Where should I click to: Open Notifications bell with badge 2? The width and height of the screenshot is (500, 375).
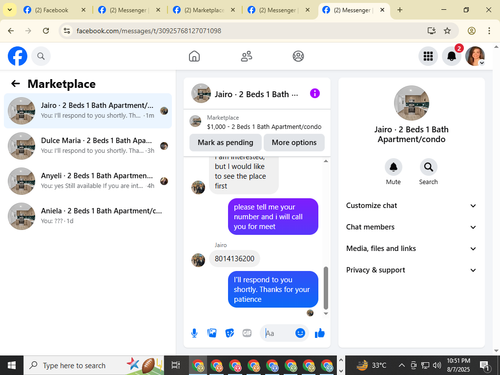pyautogui.click(x=452, y=56)
